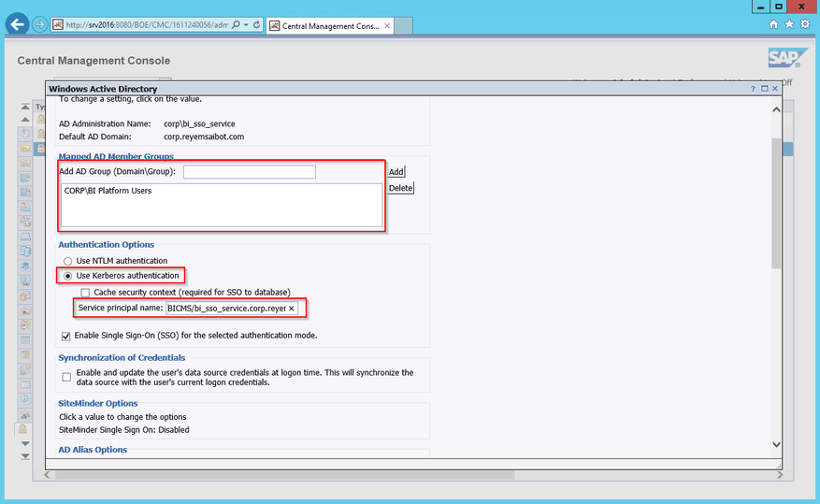Minimize the browser window

(760, 7)
